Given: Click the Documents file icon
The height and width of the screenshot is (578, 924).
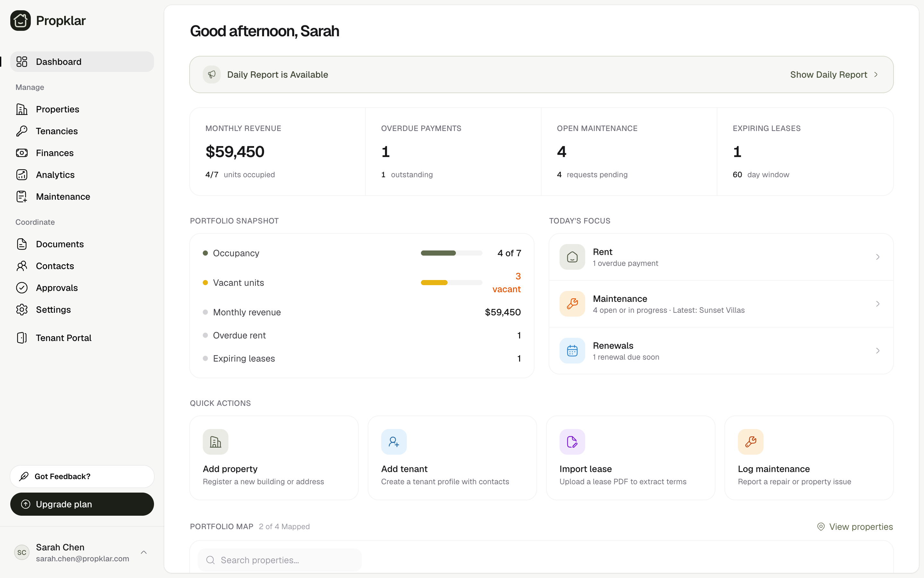Looking at the screenshot, I should [22, 244].
